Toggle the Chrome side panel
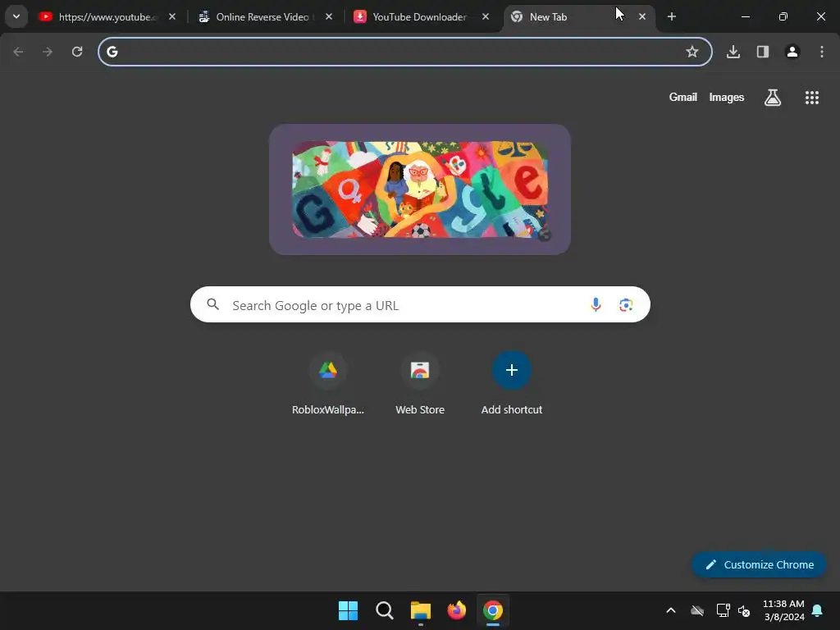The width and height of the screenshot is (840, 630). [x=763, y=52]
